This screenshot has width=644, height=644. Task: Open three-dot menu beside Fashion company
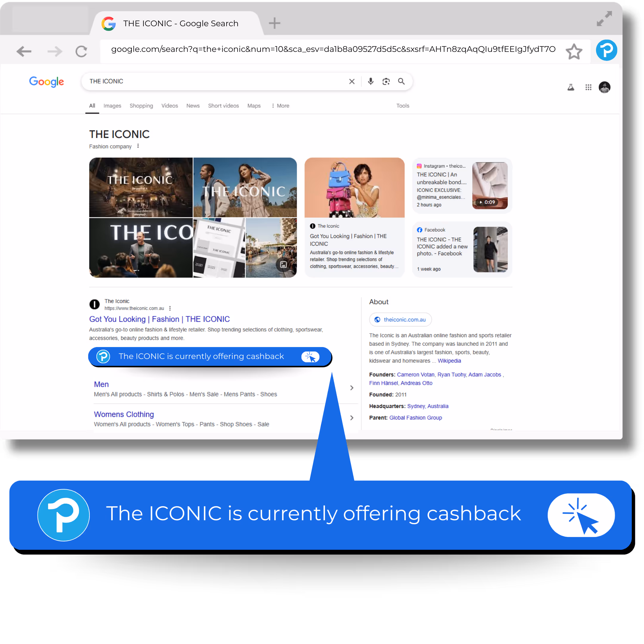[x=138, y=146]
